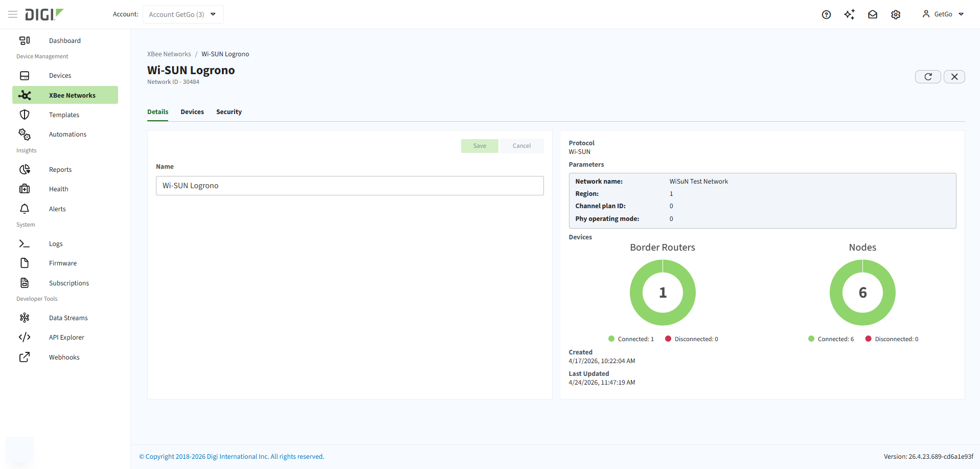Click the Nodes donut chart
Image resolution: width=980 pixels, height=469 pixels.
coord(862,293)
